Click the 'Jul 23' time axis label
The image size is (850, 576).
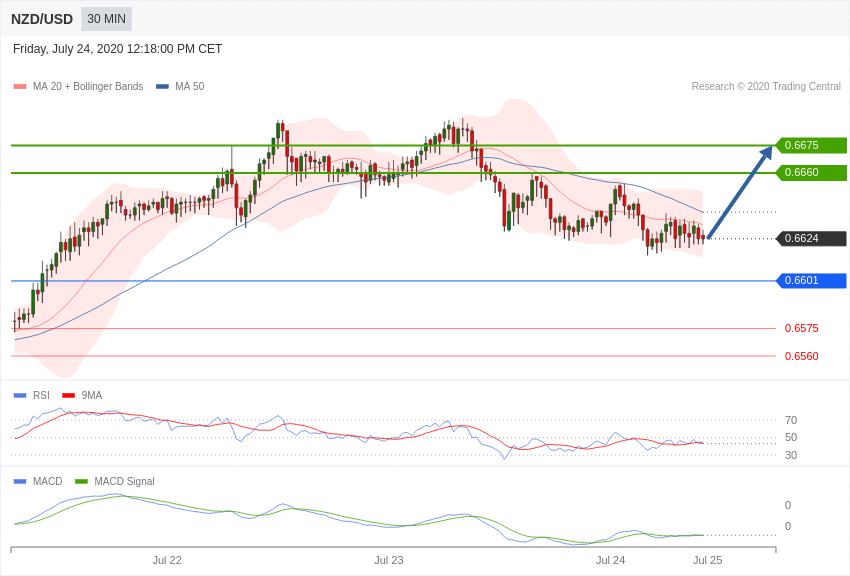pyautogui.click(x=389, y=560)
